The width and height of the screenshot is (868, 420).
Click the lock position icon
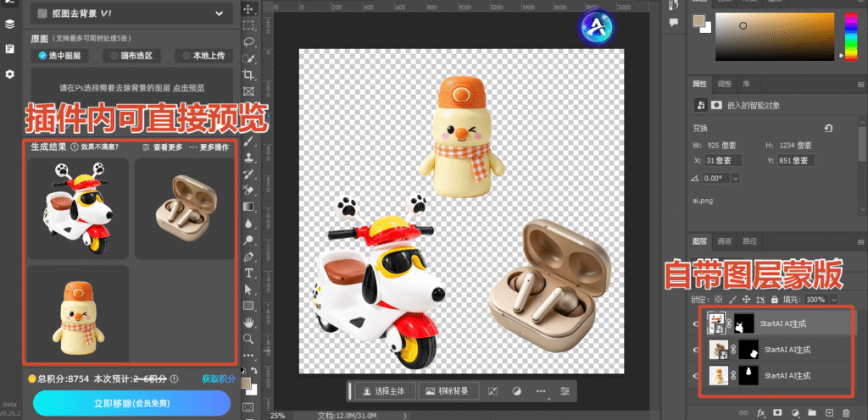(x=746, y=299)
